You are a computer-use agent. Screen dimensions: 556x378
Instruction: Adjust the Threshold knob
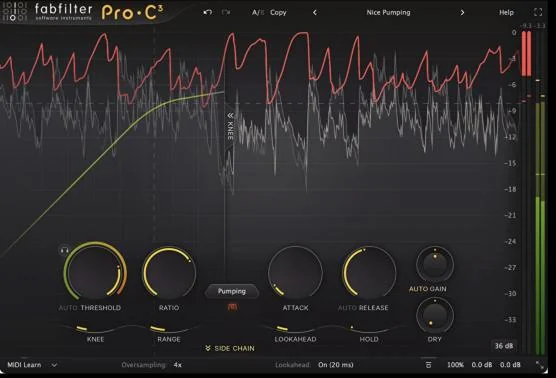coord(95,272)
